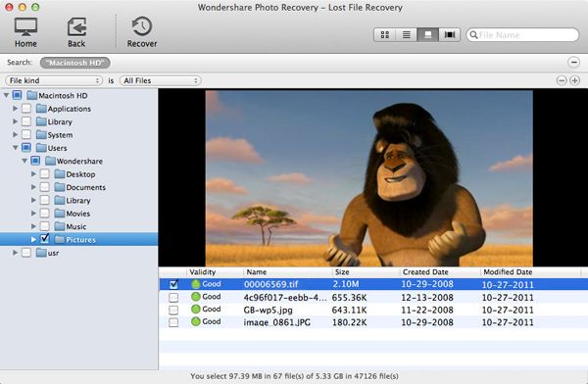Remove the File kind filter row
This screenshot has height=384, width=588.
pos(562,80)
